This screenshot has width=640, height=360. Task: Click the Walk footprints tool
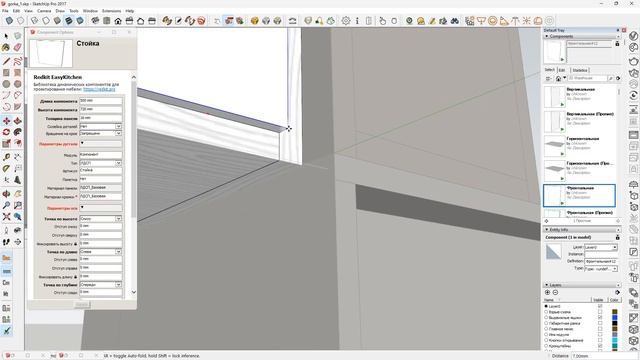tap(6, 242)
